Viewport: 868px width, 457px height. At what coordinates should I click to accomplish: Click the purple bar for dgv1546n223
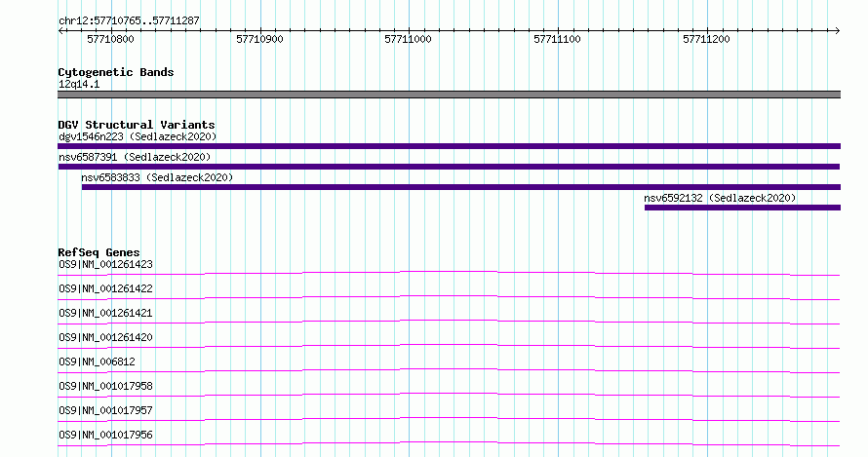coord(449,146)
